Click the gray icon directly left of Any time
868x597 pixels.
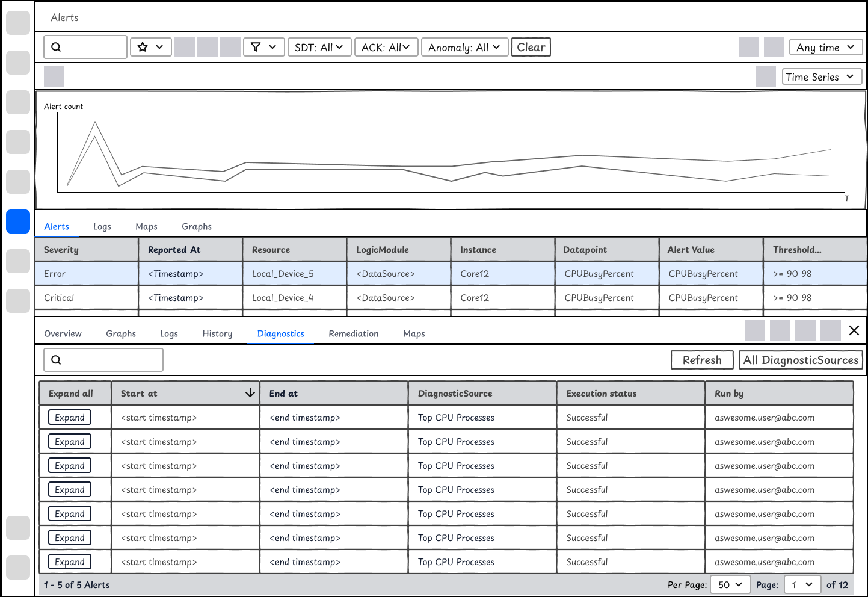[774, 47]
